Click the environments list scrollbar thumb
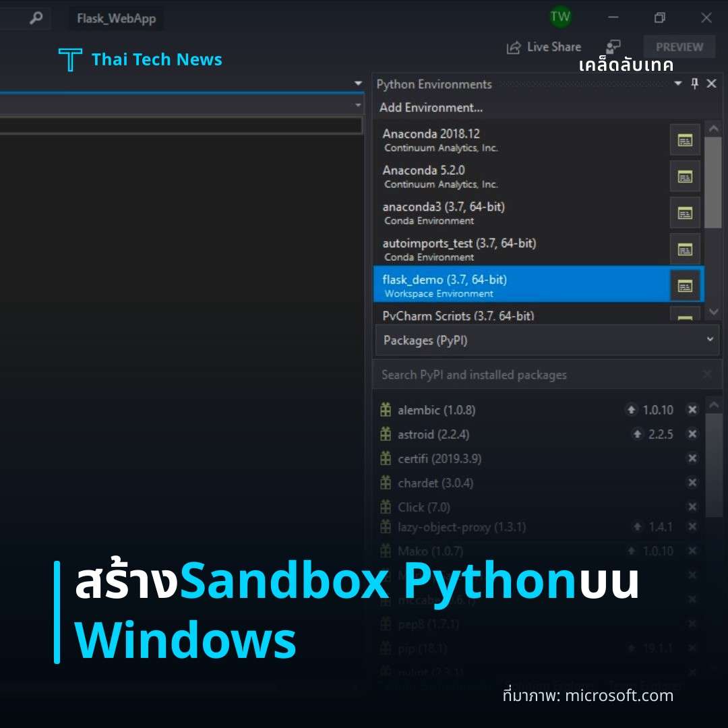Image resolution: width=728 pixels, height=728 pixels. pyautogui.click(x=712, y=182)
